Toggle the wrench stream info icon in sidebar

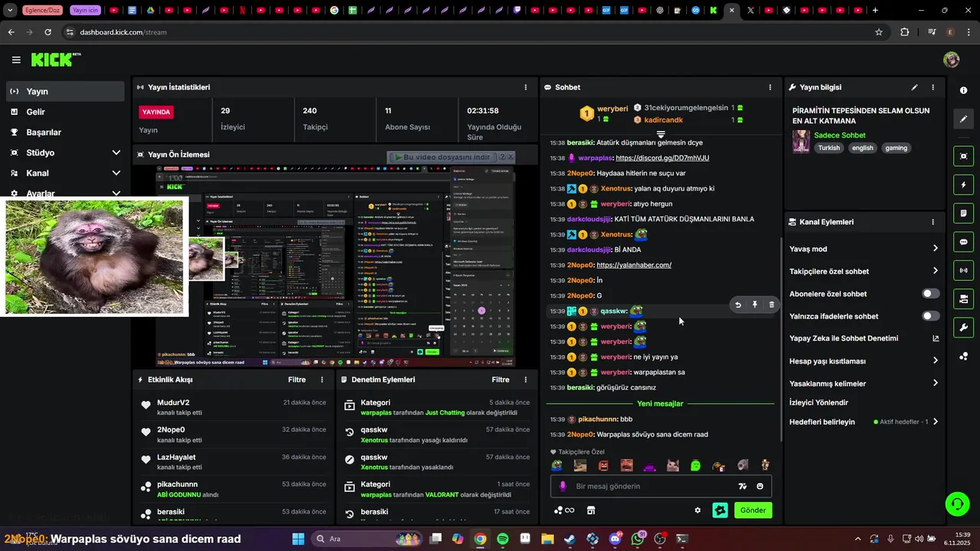point(963,328)
